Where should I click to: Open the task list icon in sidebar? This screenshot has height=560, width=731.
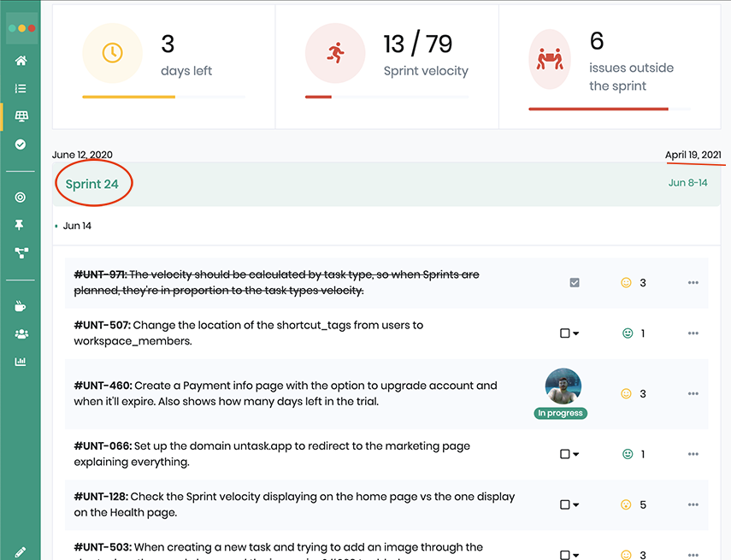[x=21, y=89]
